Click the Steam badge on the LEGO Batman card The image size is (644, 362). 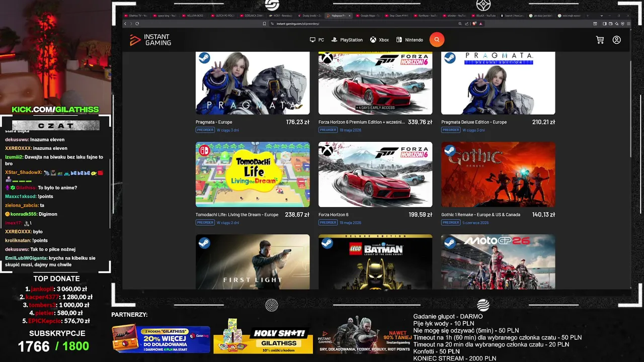(x=327, y=243)
